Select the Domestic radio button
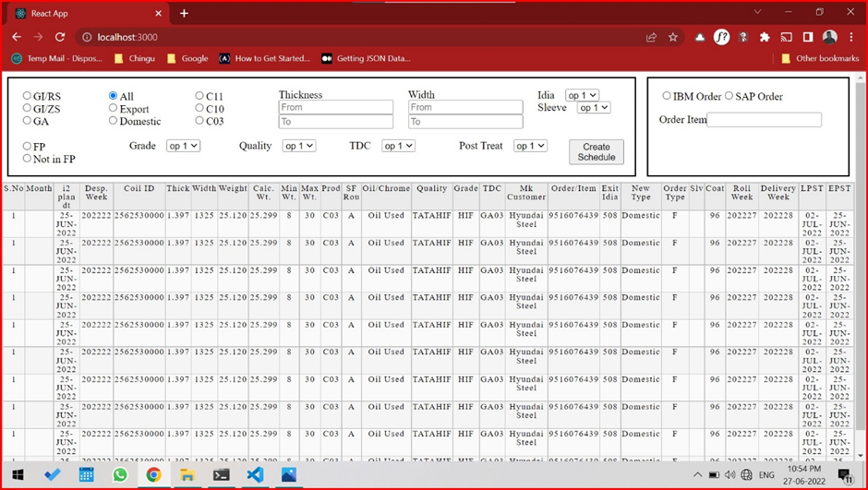This screenshot has width=868, height=490. pos(113,120)
